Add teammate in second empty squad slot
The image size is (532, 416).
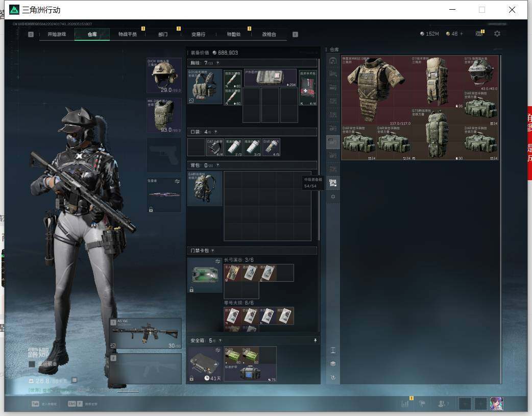(x=480, y=404)
